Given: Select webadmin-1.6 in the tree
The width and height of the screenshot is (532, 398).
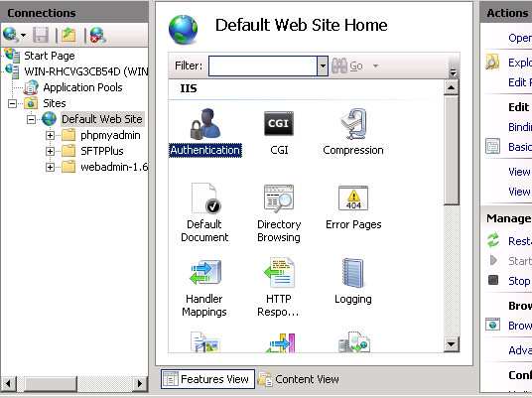Looking at the screenshot, I should [x=114, y=167].
